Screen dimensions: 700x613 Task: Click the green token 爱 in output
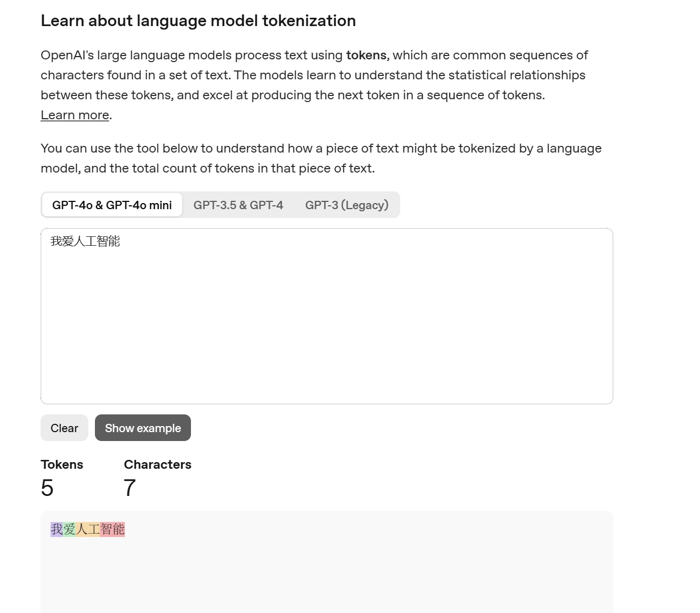click(x=69, y=529)
